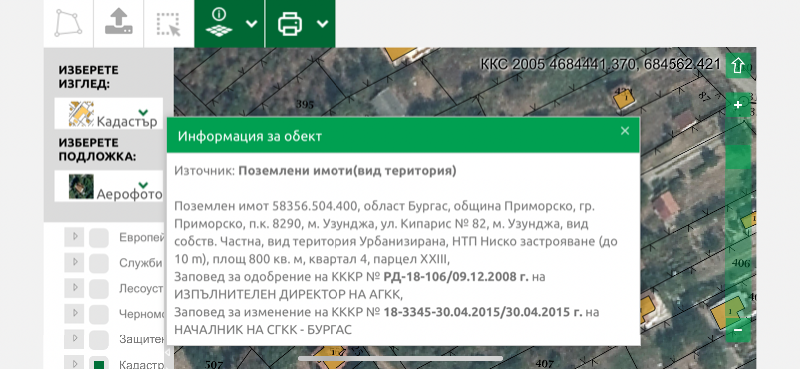Click the printer icon
The image size is (800, 369).
(290, 24)
